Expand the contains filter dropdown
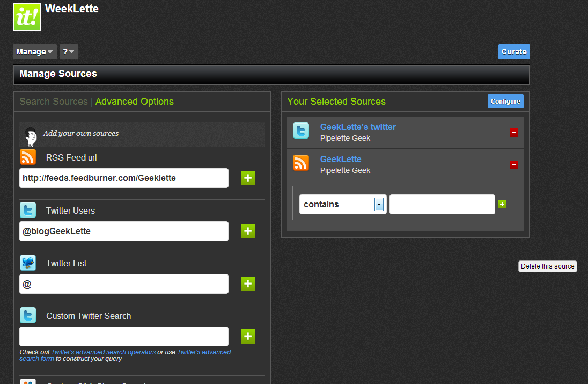 click(379, 204)
